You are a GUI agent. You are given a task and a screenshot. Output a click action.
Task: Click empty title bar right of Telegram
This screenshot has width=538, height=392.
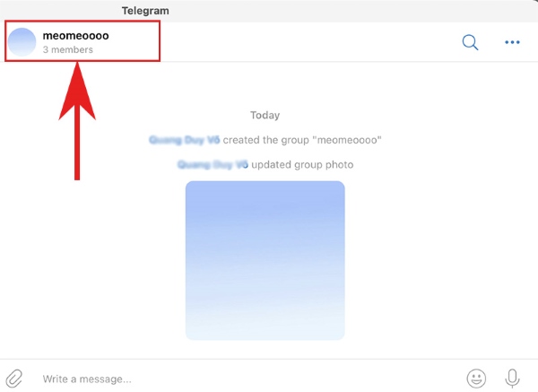(x=343, y=11)
